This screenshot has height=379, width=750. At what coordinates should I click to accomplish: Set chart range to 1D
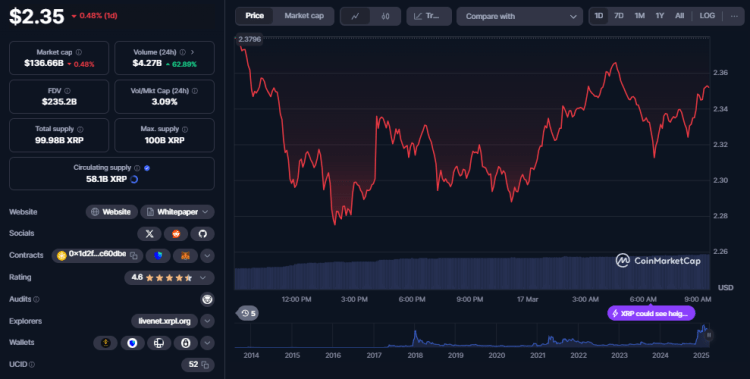(598, 16)
